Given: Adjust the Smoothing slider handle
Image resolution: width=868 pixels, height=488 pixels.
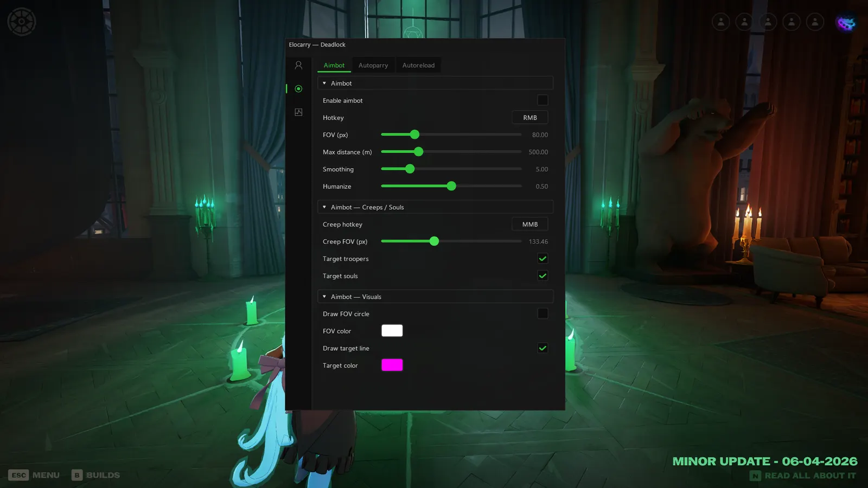Looking at the screenshot, I should (x=410, y=169).
